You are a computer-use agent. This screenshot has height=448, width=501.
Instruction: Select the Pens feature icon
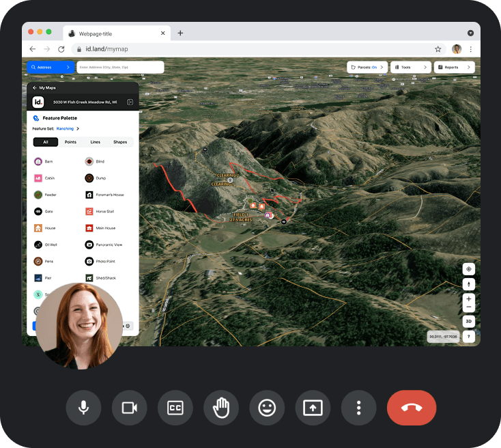tap(38, 262)
